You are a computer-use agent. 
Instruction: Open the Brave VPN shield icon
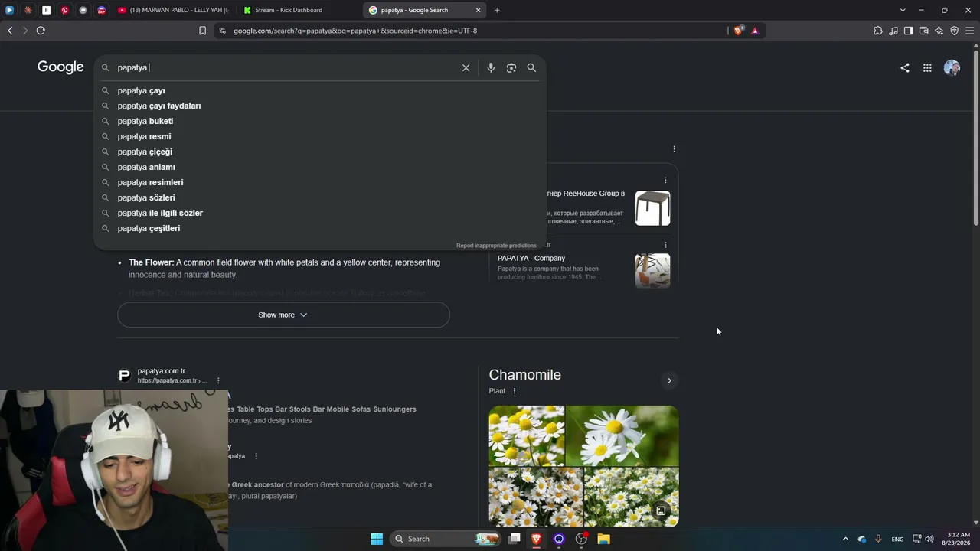coord(954,31)
